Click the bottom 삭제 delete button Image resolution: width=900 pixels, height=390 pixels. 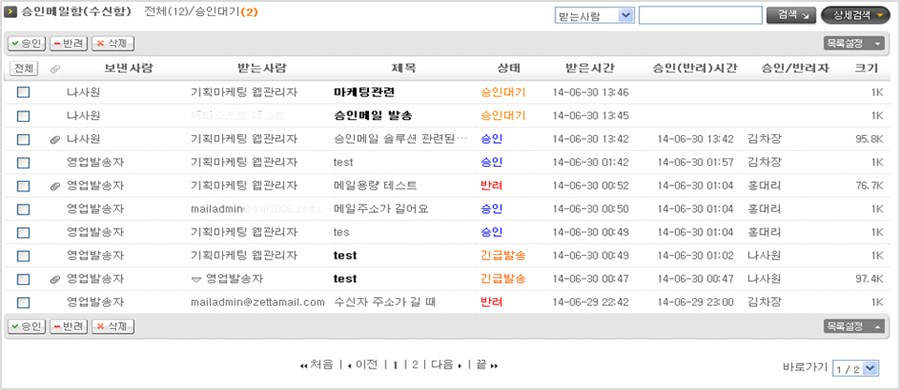(x=113, y=327)
